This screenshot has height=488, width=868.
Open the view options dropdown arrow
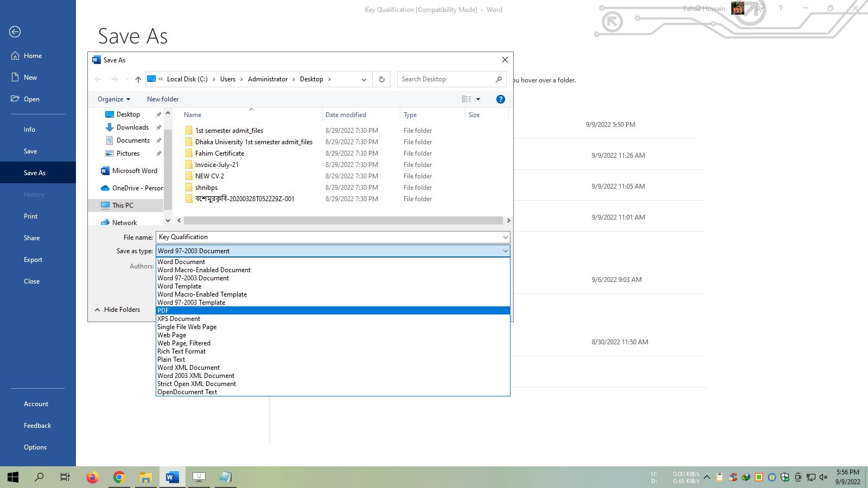pyautogui.click(x=478, y=99)
